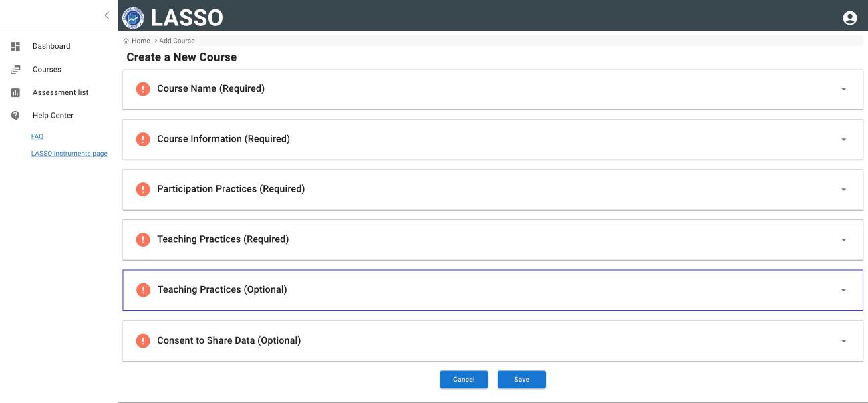Go to Home breadcrumb link
The height and width of the screenshot is (403, 868).
tap(141, 41)
